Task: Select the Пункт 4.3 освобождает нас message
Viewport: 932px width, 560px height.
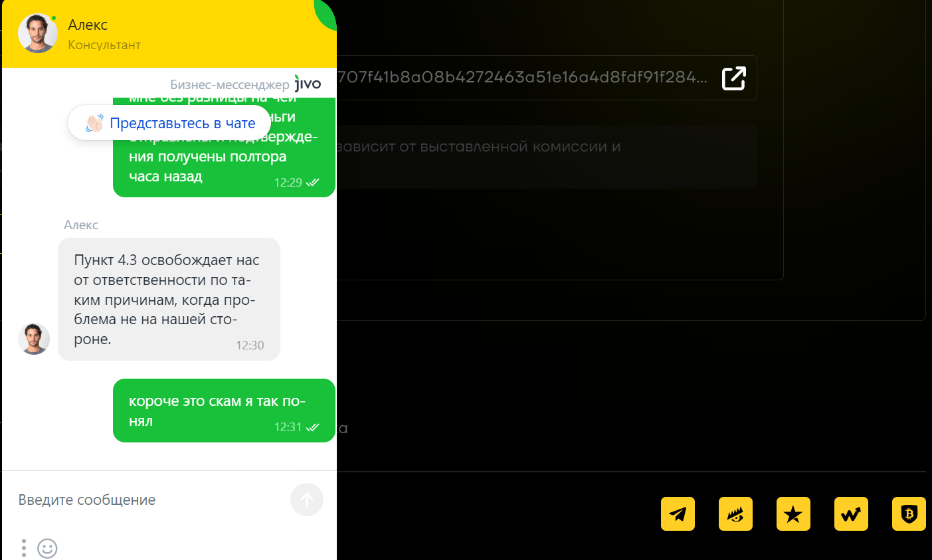Action: (x=169, y=299)
